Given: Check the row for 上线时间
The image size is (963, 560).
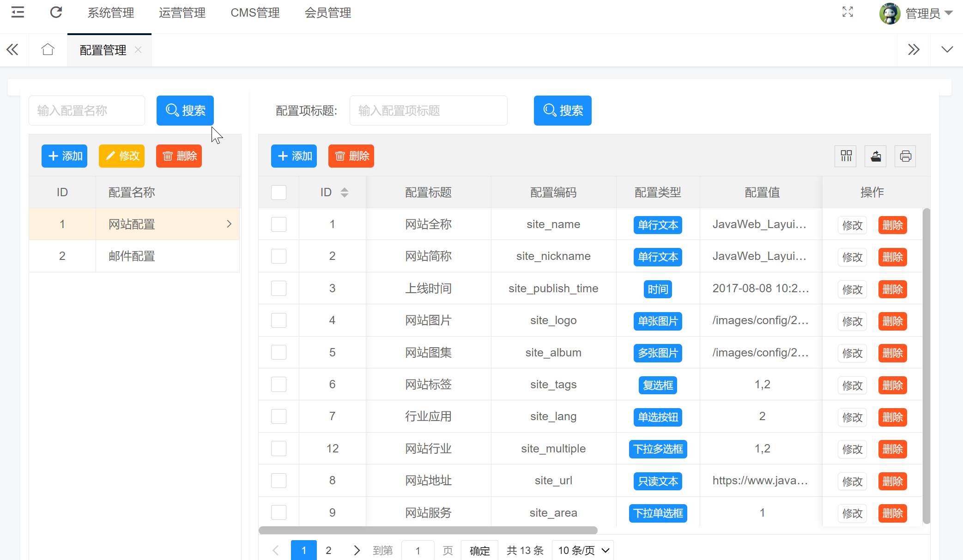Looking at the screenshot, I should click(x=279, y=289).
